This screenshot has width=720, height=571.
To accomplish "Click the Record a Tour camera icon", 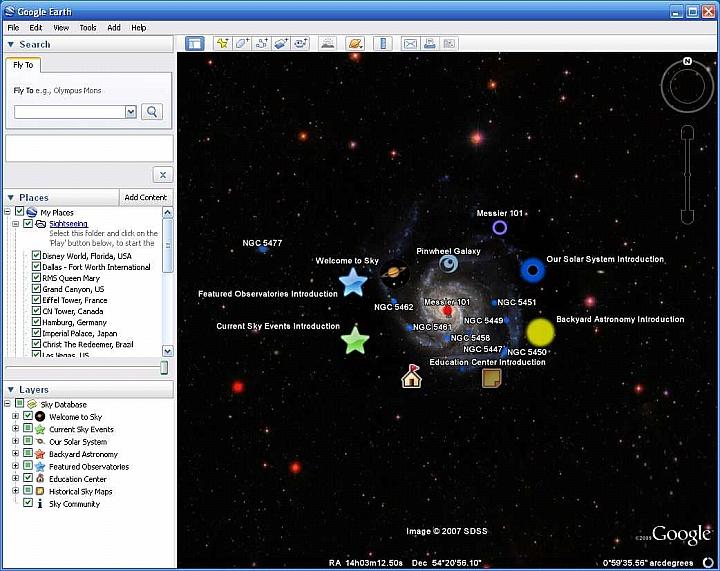I will click(x=301, y=44).
